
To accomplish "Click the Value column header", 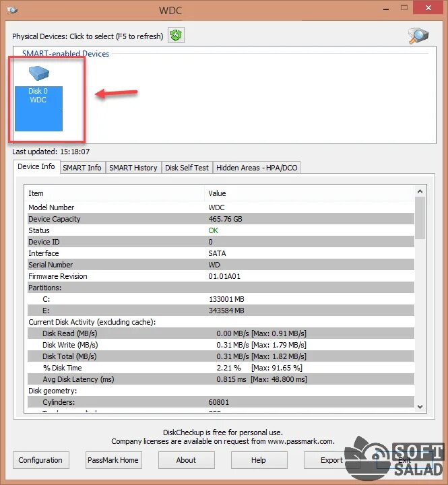I will pyautogui.click(x=309, y=193).
